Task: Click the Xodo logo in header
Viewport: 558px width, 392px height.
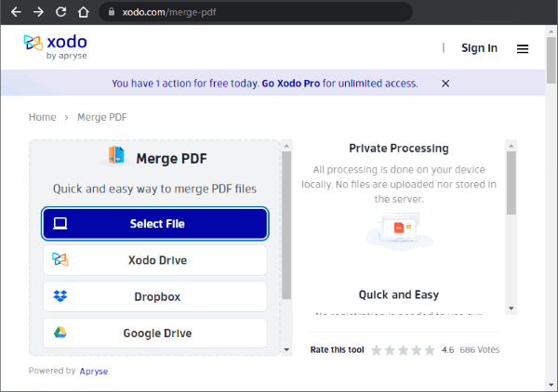Action: pyautogui.click(x=58, y=47)
